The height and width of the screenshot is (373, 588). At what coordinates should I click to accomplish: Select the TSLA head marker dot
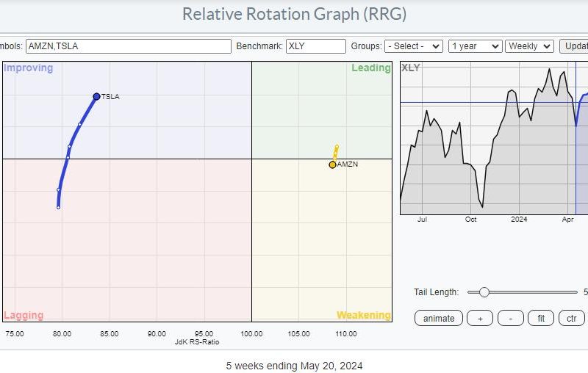click(96, 97)
